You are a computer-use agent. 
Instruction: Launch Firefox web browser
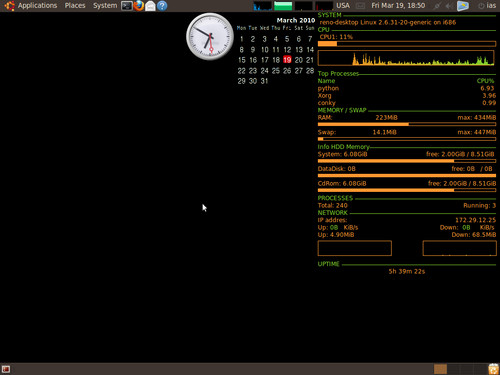pos(138,6)
